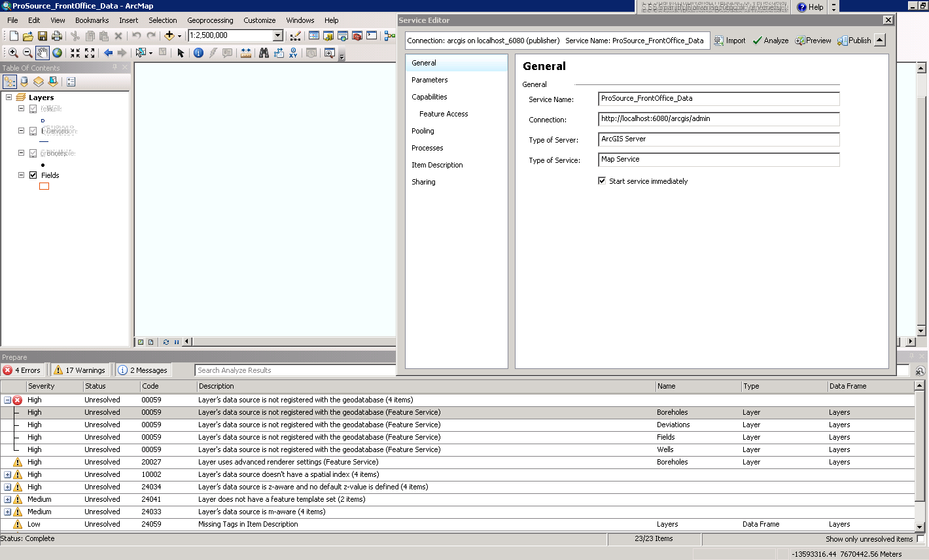This screenshot has width=929, height=560.
Task: Select Feature Access capability
Action: (444, 114)
